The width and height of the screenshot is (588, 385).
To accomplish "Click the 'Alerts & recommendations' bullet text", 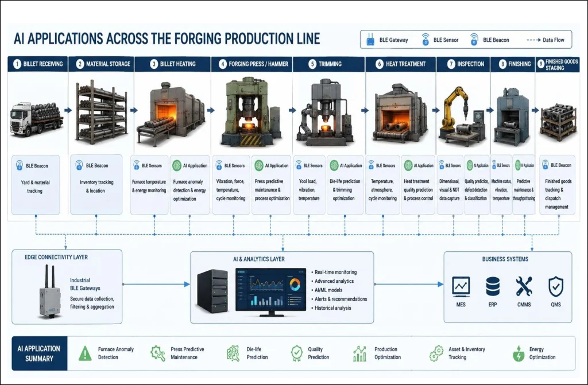I will pos(341,299).
